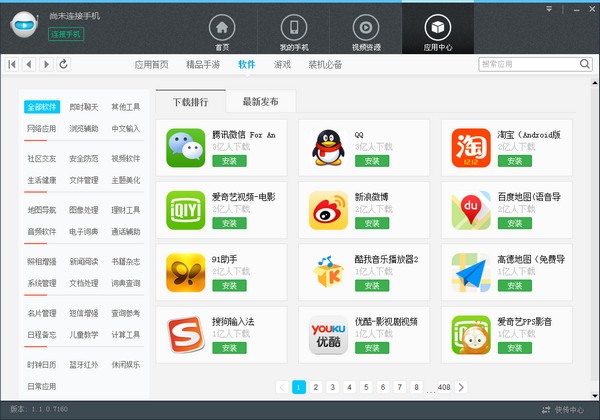Viewport: 600px width, 420px height.
Task: Click the 连接手机 connect button
Action: 66,34
